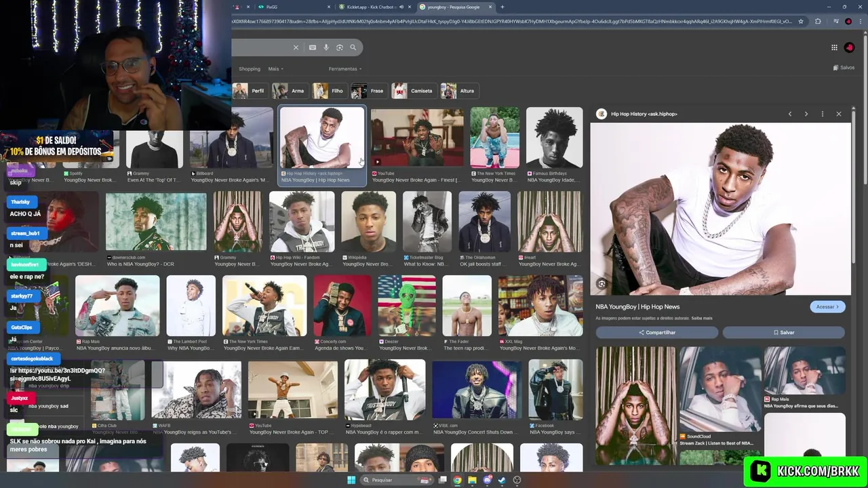The width and height of the screenshot is (868, 488).
Task: Open Discord from the taskbar
Action: pyautogui.click(x=488, y=480)
